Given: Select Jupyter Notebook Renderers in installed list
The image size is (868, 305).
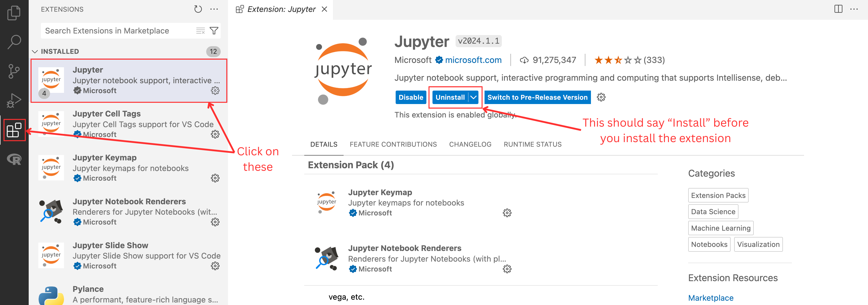Looking at the screenshot, I should coord(129,212).
